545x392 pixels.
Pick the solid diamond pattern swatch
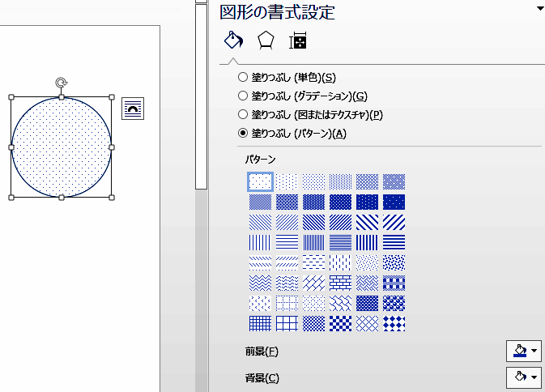pos(394,323)
